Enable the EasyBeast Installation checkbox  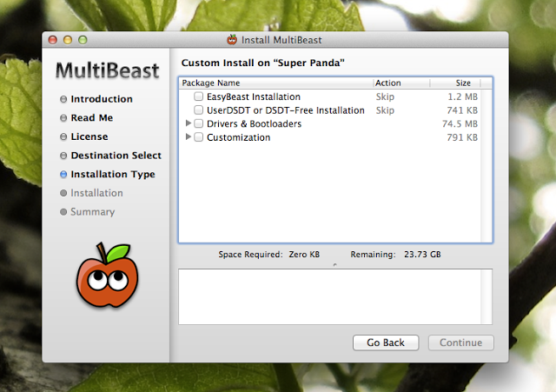pos(199,96)
